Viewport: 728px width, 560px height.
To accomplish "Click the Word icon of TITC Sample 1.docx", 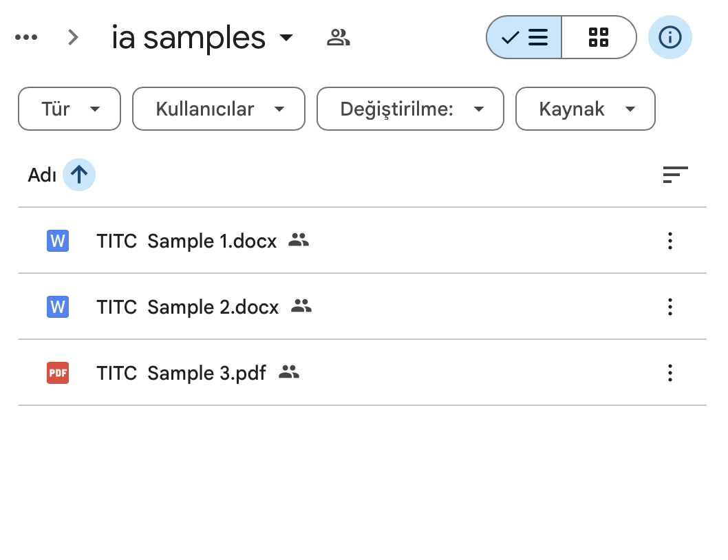I will point(57,241).
